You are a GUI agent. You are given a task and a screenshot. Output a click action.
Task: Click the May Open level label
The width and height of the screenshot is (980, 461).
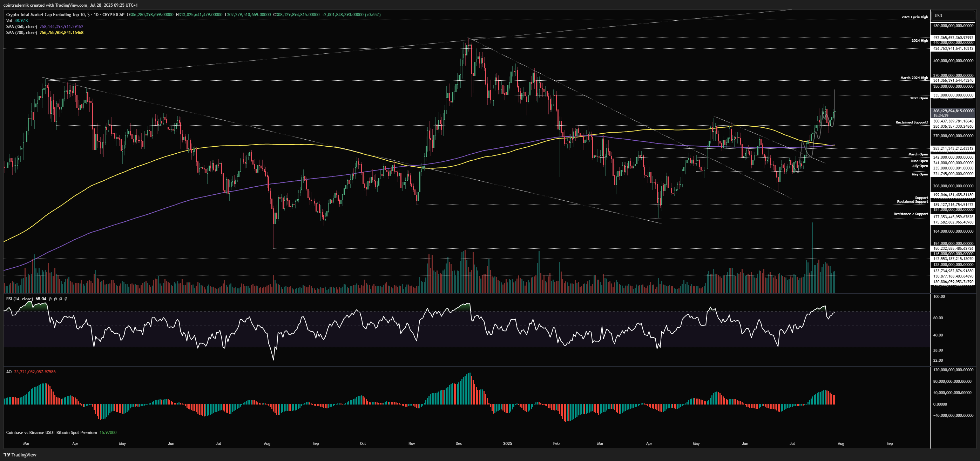click(920, 174)
